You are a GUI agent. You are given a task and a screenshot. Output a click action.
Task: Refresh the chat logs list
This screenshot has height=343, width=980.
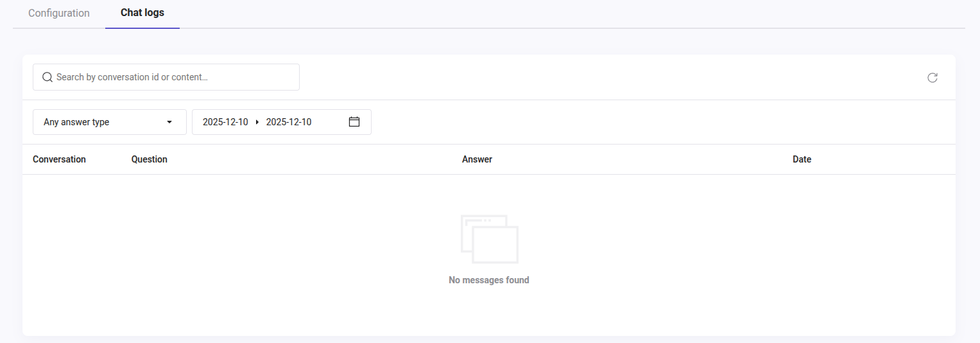coord(932,78)
